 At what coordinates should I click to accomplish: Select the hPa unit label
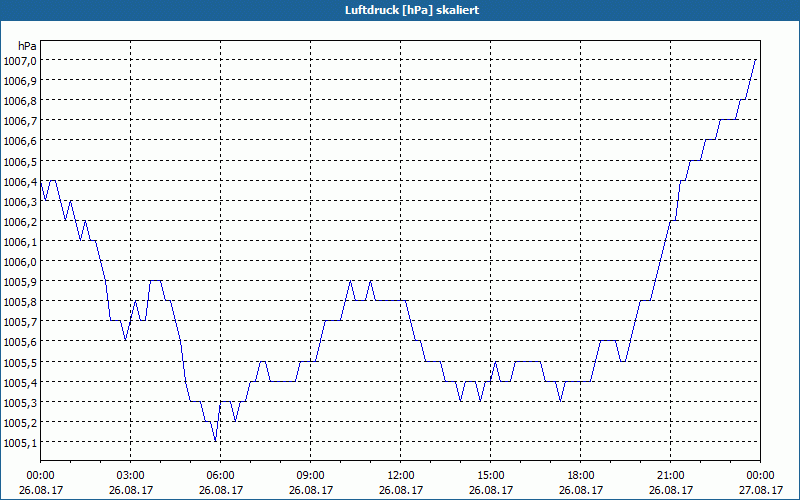27,46
